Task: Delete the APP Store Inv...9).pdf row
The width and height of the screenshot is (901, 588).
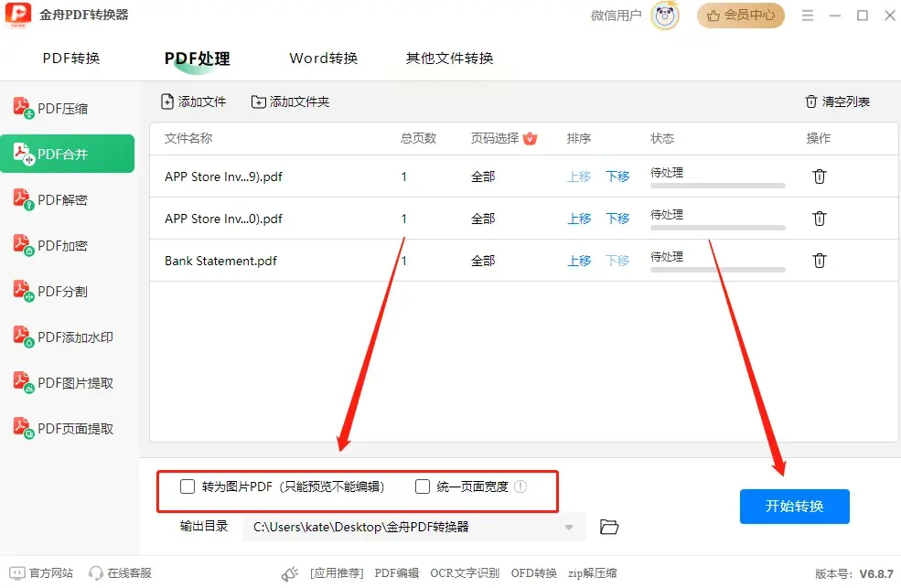Action: coord(820,176)
